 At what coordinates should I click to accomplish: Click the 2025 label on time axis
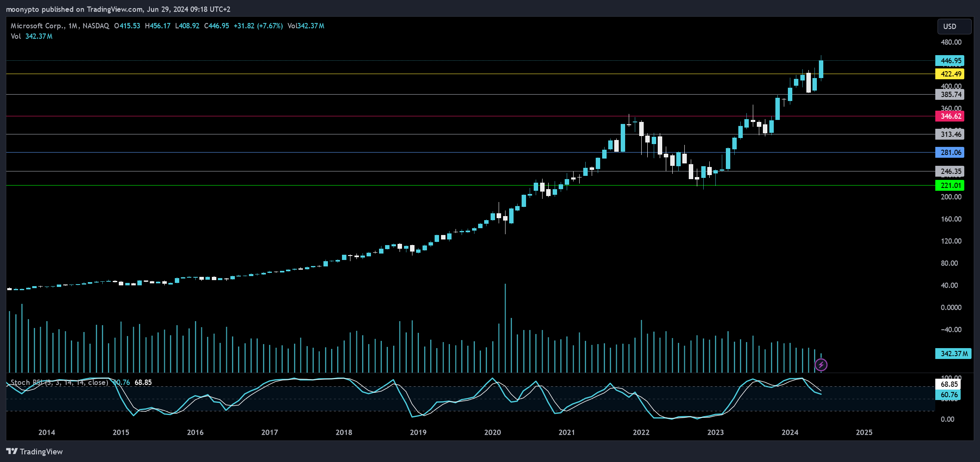[864, 432]
